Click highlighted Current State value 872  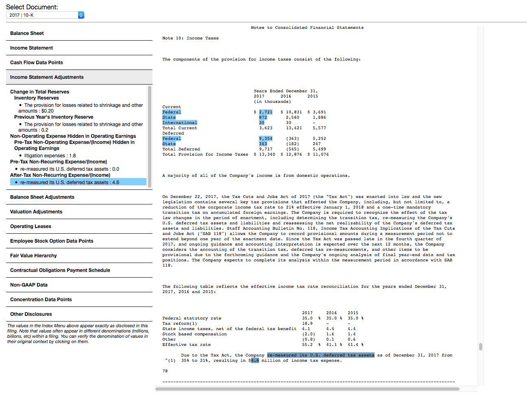coord(263,117)
